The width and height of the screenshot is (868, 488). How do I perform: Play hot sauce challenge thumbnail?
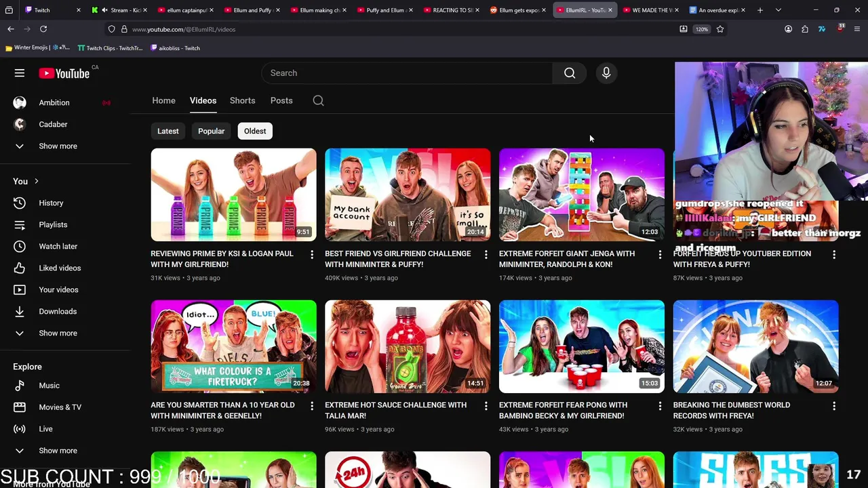click(x=408, y=346)
